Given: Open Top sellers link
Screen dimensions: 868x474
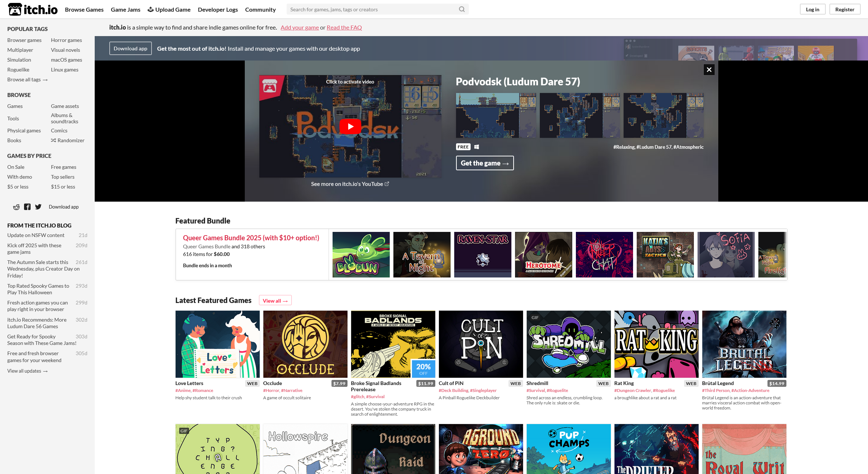Looking at the screenshot, I should click(x=63, y=177).
